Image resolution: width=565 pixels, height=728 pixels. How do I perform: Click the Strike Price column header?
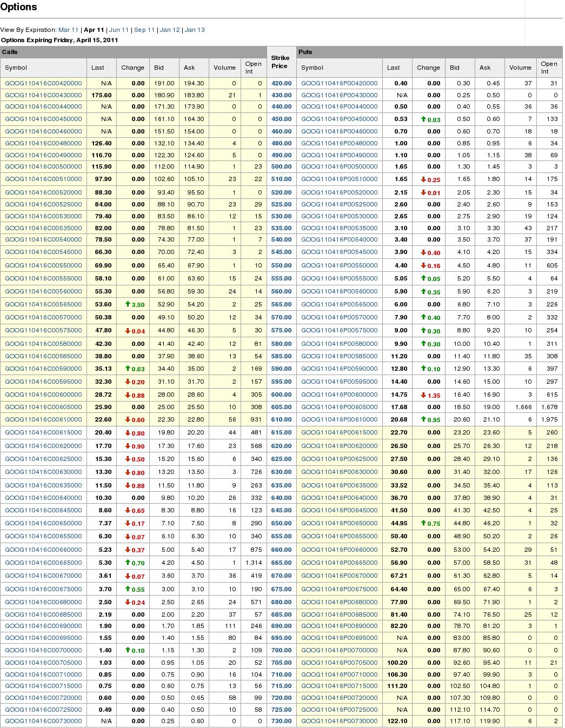pos(281,62)
